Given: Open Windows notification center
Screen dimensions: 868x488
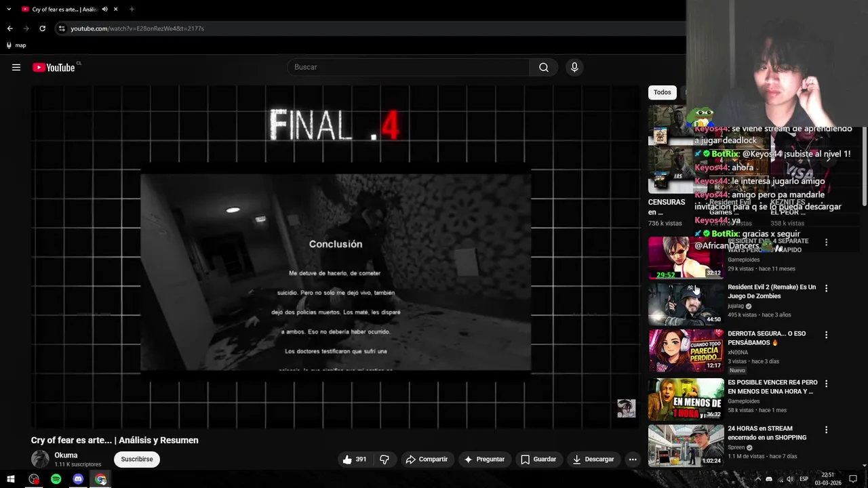Looking at the screenshot, I should click(x=853, y=479).
